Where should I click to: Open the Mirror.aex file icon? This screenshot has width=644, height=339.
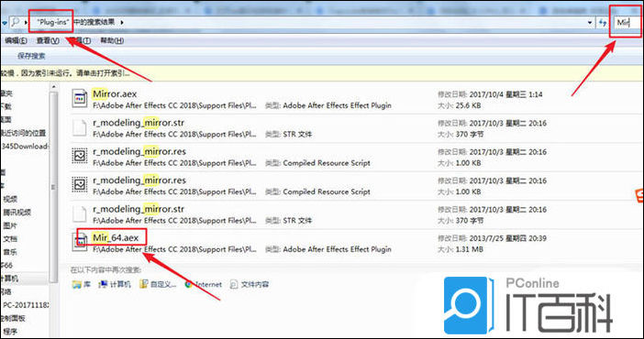(79, 99)
